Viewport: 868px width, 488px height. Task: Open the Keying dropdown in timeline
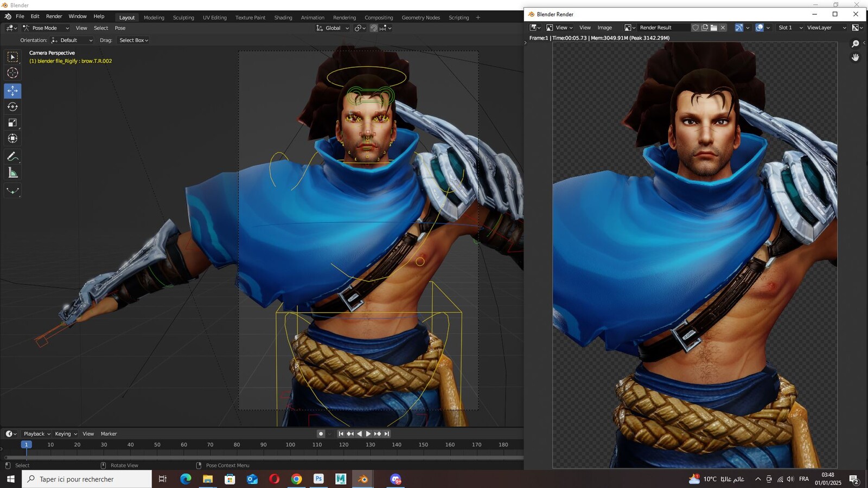[x=66, y=434]
